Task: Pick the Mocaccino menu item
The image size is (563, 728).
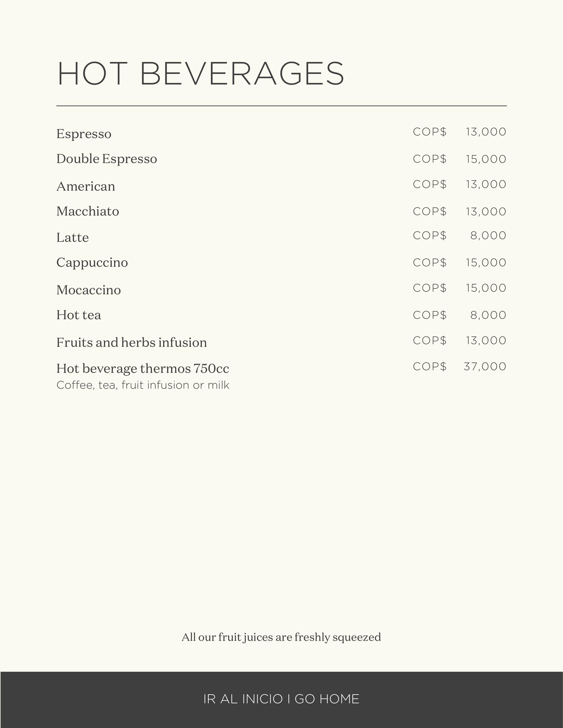Action: click(x=88, y=290)
